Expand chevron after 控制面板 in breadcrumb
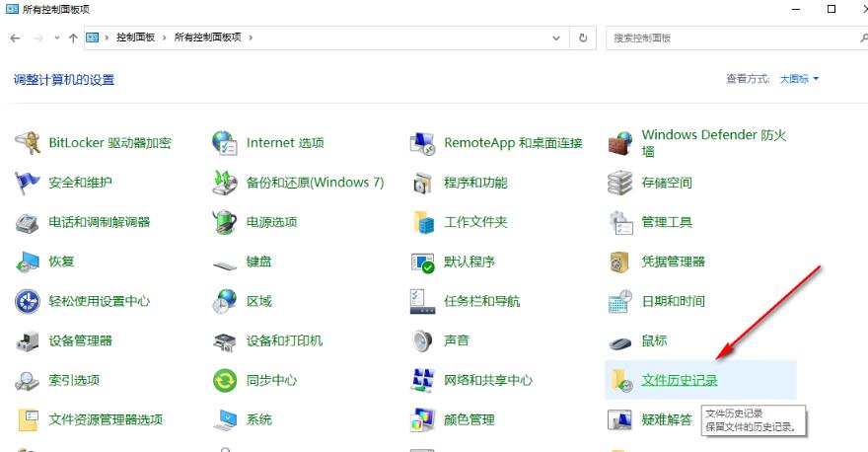The width and height of the screenshot is (868, 452). click(x=165, y=38)
